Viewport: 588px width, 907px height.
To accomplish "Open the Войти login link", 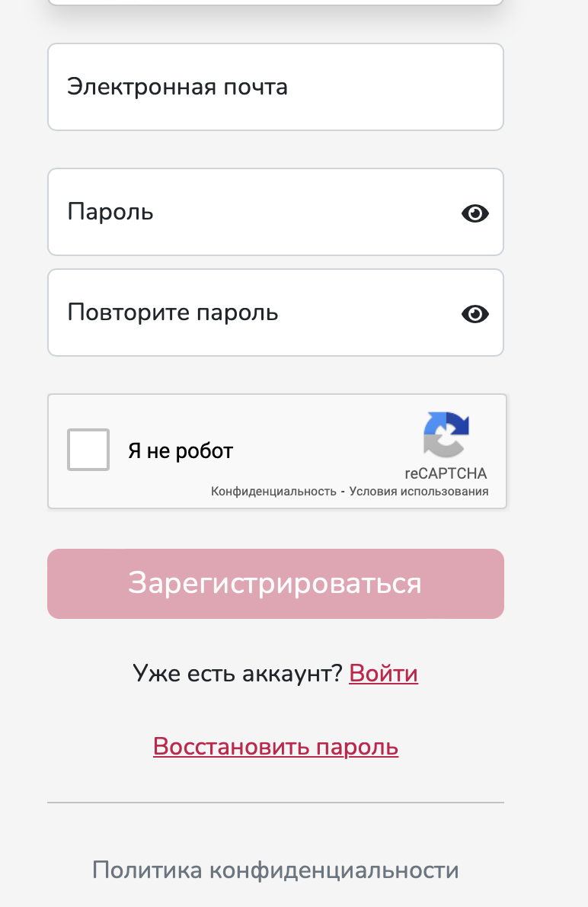I will [x=383, y=674].
